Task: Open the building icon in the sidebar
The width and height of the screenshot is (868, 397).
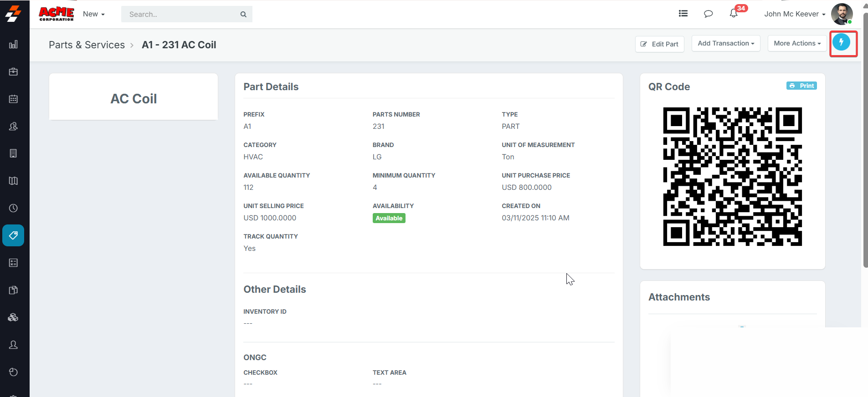Action: point(13,153)
